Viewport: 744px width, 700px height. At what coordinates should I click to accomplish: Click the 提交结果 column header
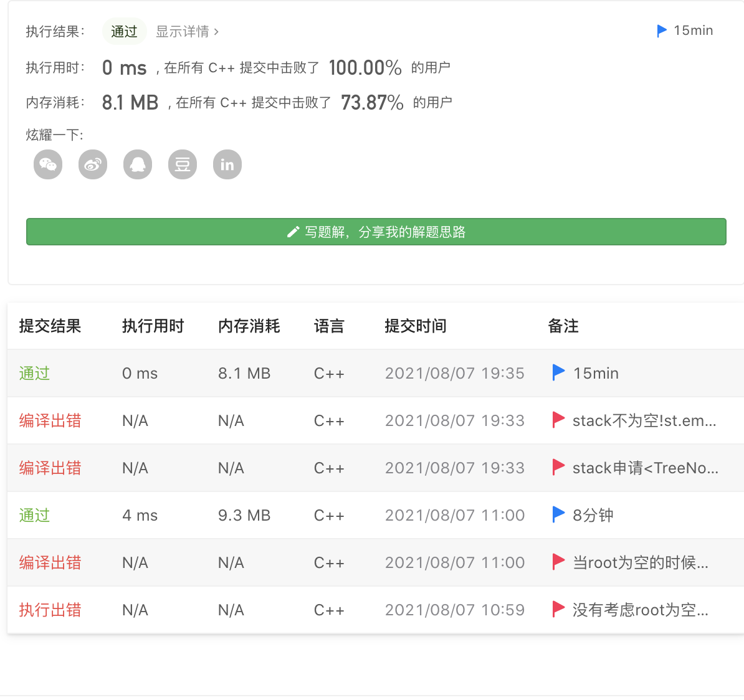50,326
